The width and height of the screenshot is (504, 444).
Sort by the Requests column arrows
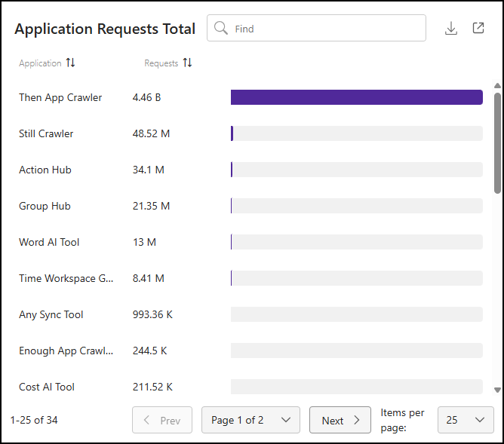(187, 63)
